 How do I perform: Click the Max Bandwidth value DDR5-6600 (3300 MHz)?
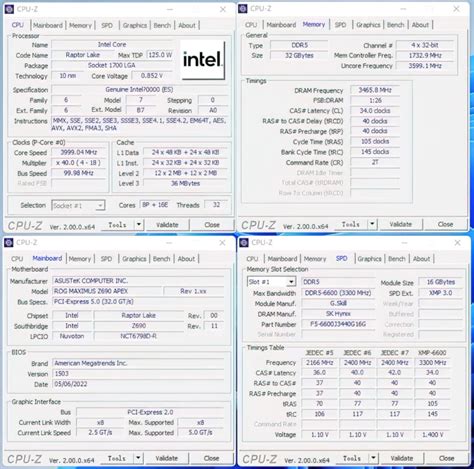338,293
